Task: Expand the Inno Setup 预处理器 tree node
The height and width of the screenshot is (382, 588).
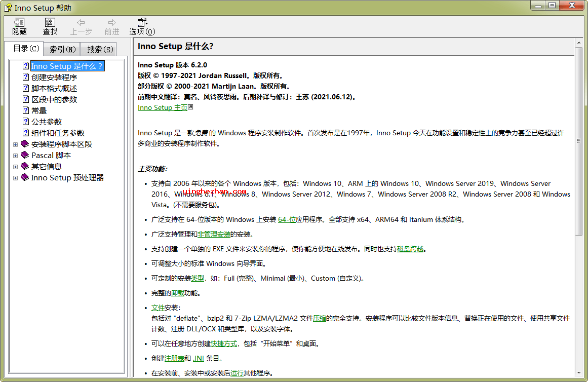Action: (15, 178)
